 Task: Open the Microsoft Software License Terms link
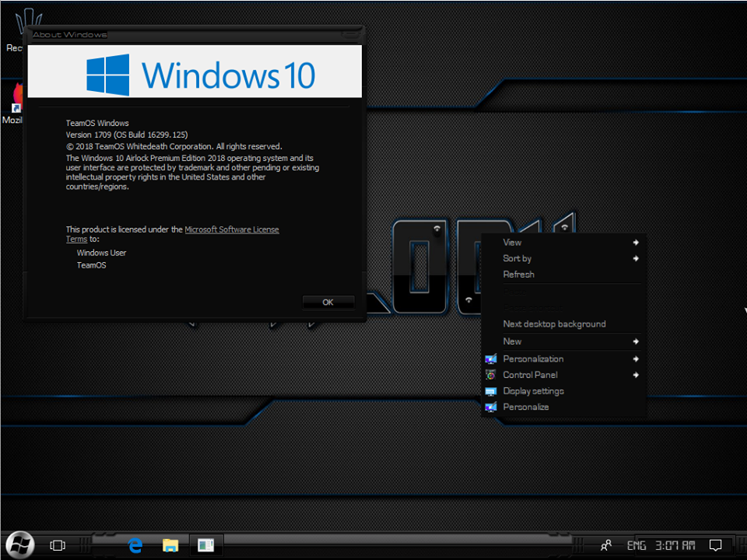point(232,229)
